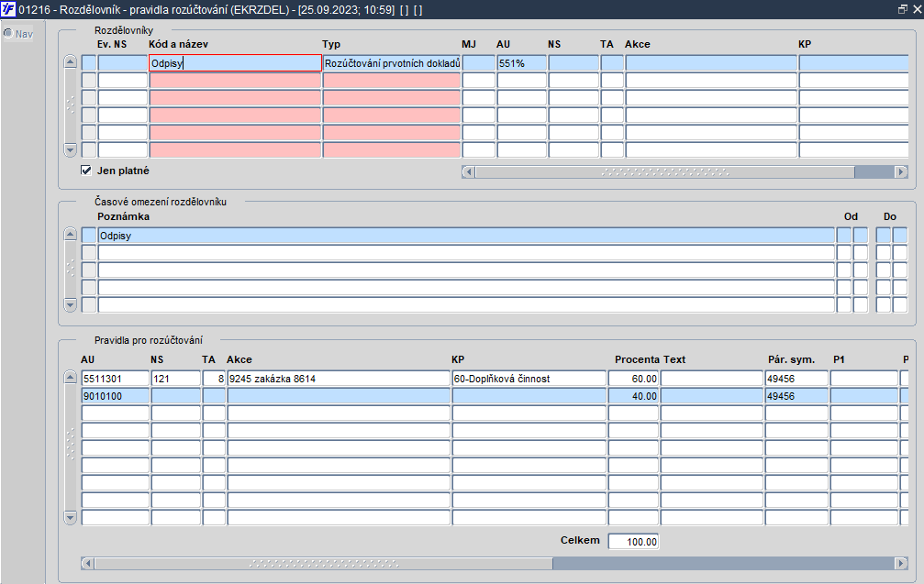Click the application logo icon in title bar
924x584 pixels.
pos(8,9)
